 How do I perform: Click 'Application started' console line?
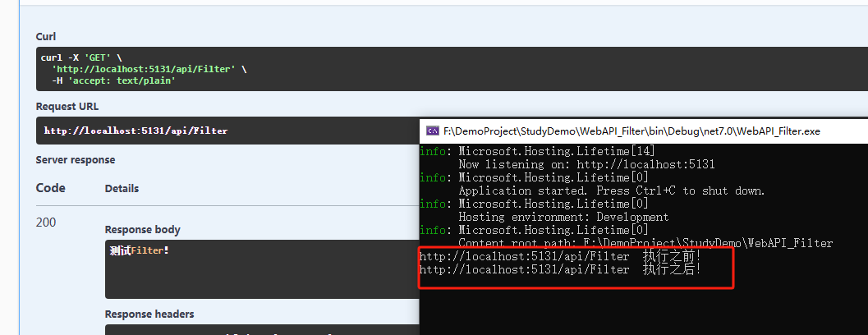point(611,190)
